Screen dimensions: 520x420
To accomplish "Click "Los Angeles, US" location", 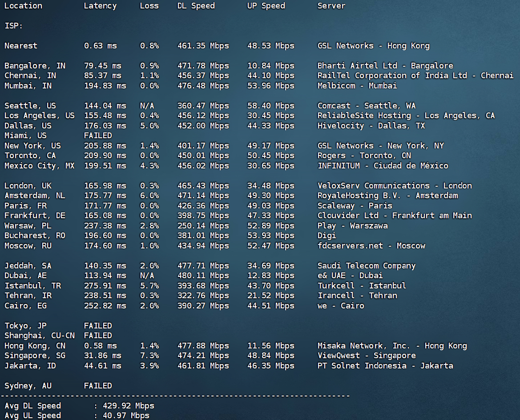I will click(40, 116).
